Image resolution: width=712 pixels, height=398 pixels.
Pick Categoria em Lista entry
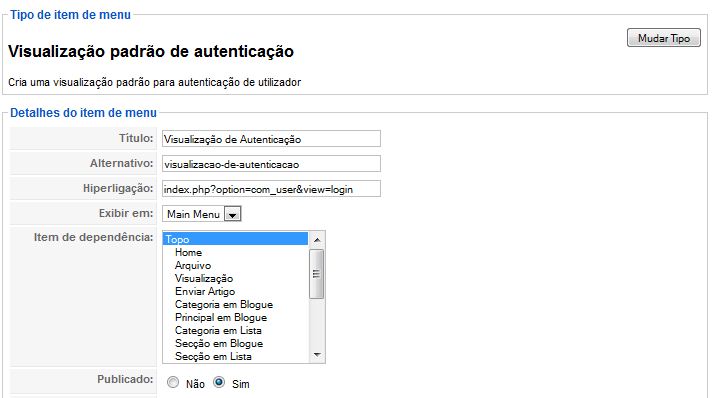pyautogui.click(x=235, y=330)
